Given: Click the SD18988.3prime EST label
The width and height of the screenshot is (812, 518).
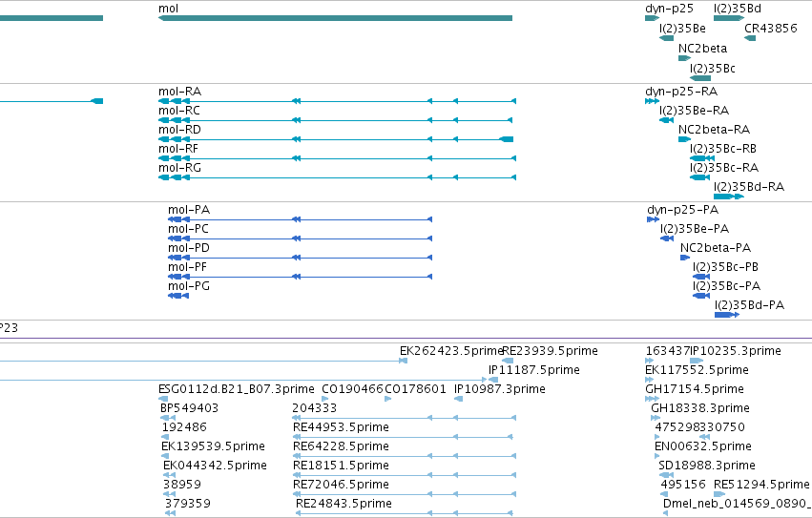Looking at the screenshot, I should tap(707, 466).
